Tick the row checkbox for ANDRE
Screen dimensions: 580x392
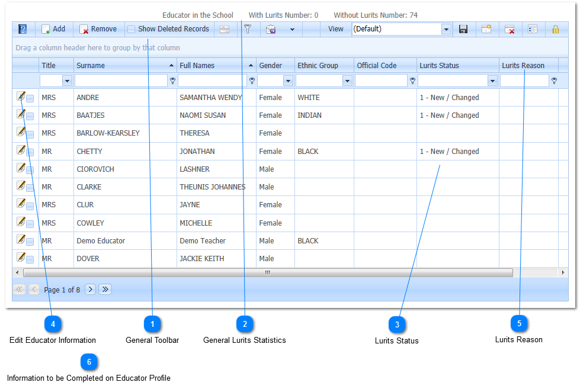(x=30, y=98)
